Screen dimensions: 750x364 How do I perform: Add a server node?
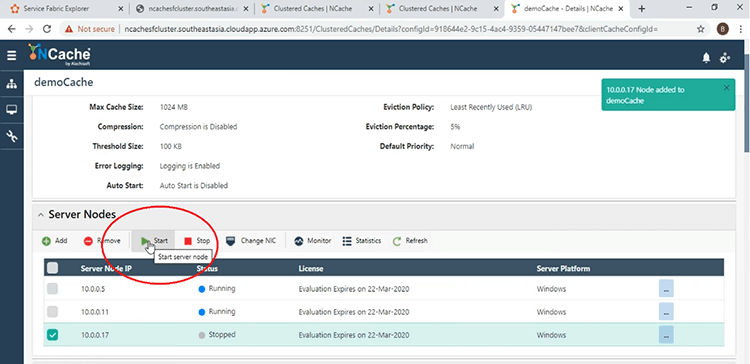tap(55, 241)
